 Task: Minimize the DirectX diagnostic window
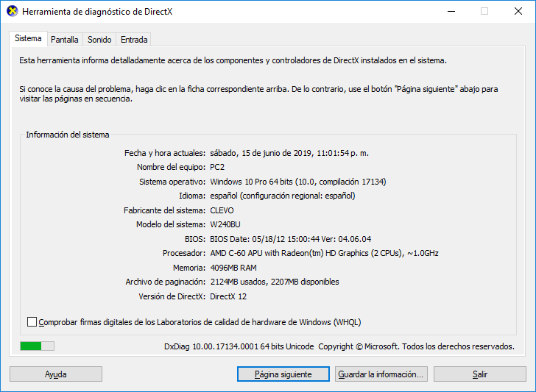coord(451,11)
